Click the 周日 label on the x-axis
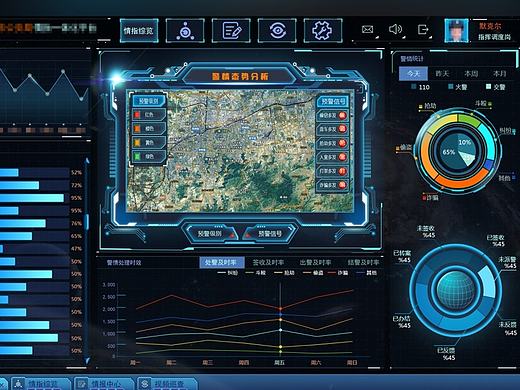 pyautogui.click(x=352, y=362)
